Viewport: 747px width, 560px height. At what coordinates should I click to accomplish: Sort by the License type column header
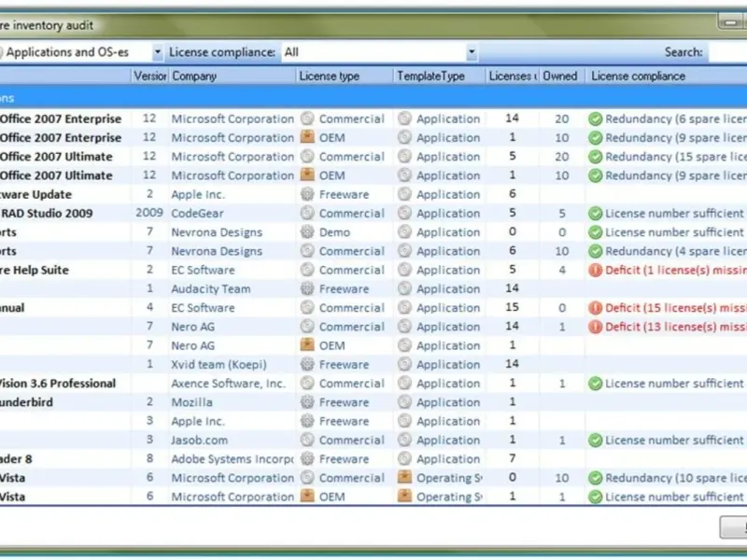(345, 77)
